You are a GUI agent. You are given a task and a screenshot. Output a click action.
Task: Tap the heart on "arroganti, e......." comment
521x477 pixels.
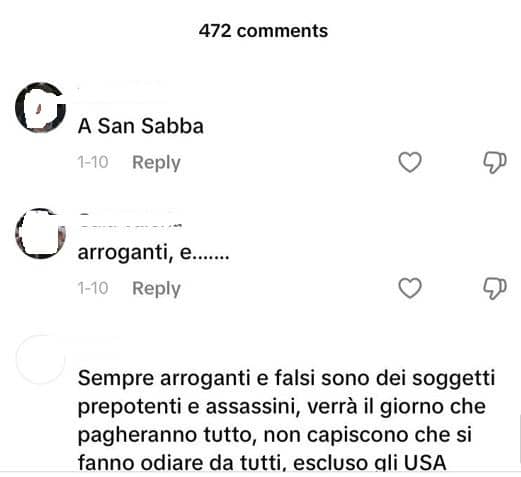pos(410,288)
